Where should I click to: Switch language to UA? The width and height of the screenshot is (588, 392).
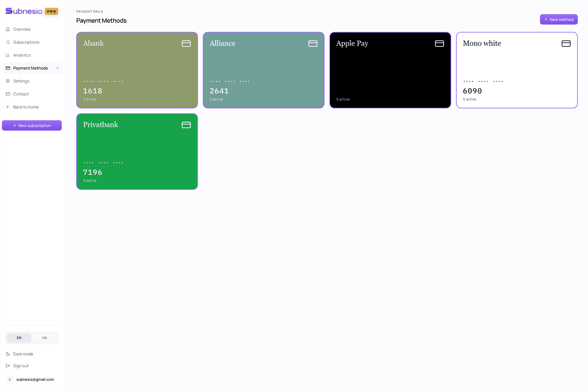(44, 338)
